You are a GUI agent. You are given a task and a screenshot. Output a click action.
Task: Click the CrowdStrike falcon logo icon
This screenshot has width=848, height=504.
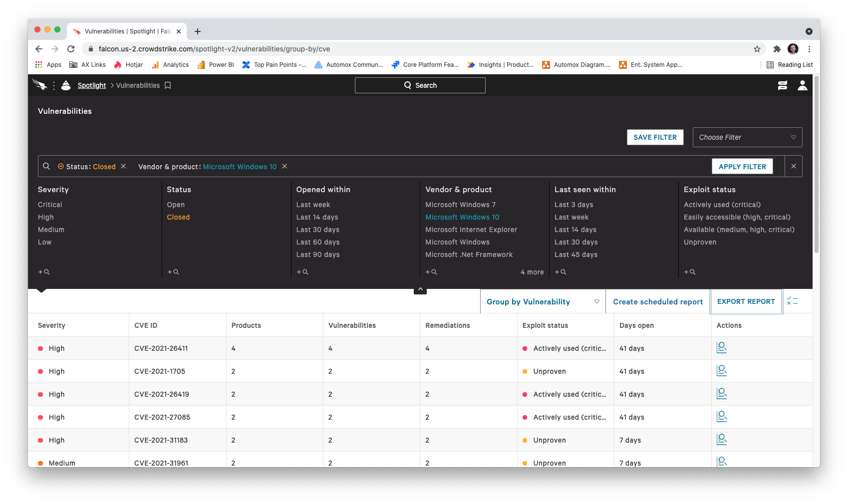pyautogui.click(x=39, y=85)
